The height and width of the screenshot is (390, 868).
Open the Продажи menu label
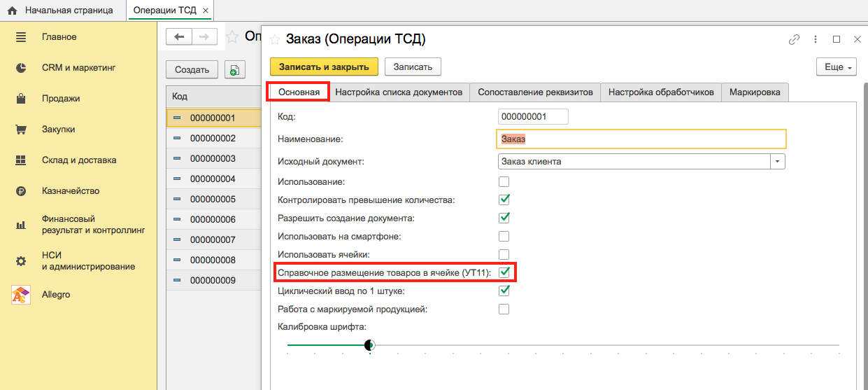[x=61, y=99]
